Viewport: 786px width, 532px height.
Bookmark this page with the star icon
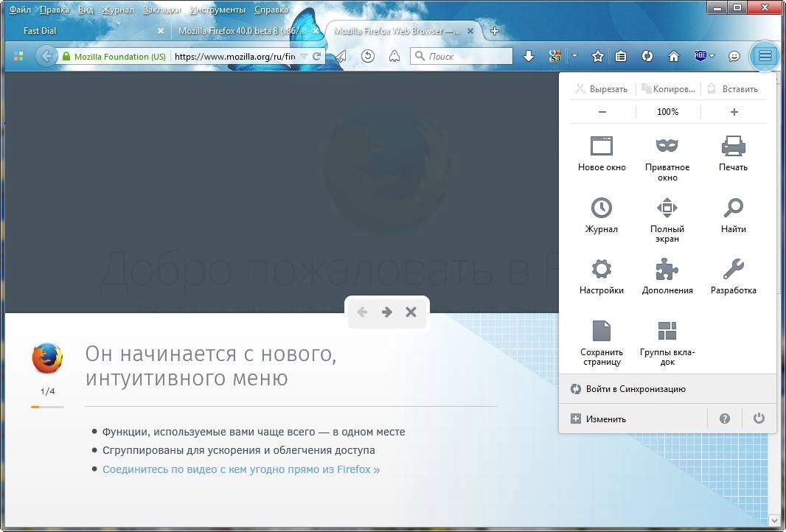[x=597, y=57]
